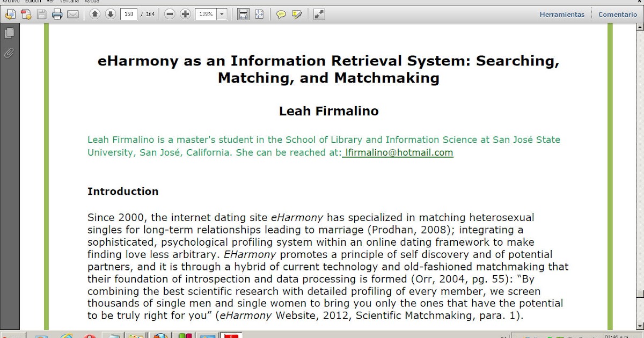Open the Herramientas pane
The image size is (644, 338).
(562, 14)
